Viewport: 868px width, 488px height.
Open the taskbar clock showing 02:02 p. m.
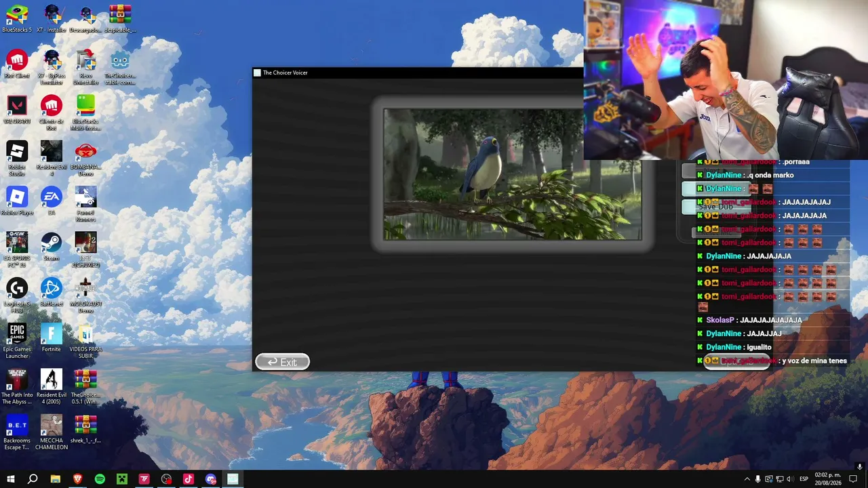[x=828, y=479]
